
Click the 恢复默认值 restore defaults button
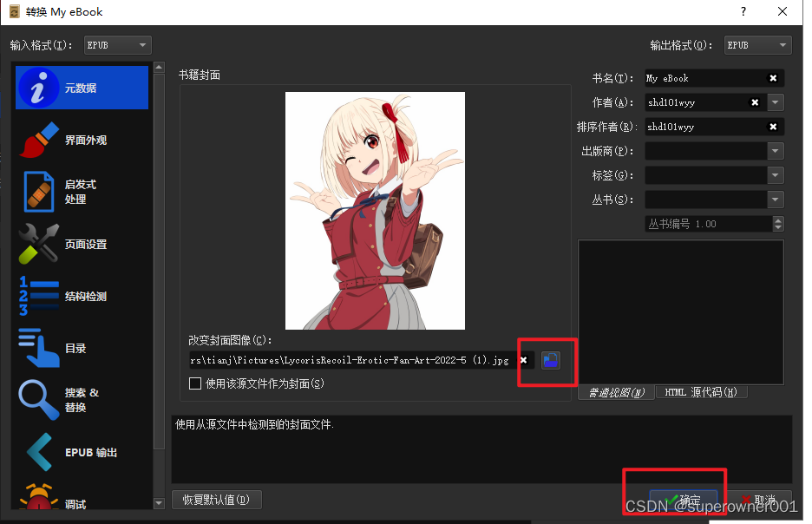coord(217,500)
